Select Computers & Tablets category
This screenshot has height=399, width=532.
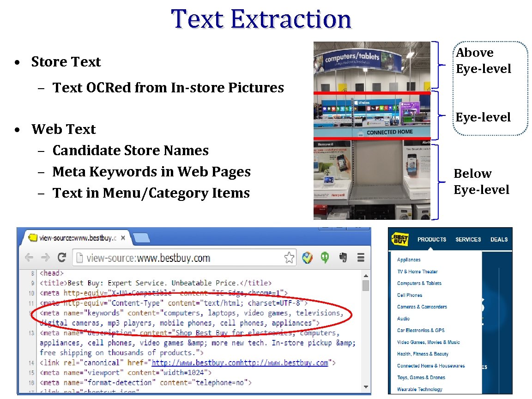coord(419,283)
